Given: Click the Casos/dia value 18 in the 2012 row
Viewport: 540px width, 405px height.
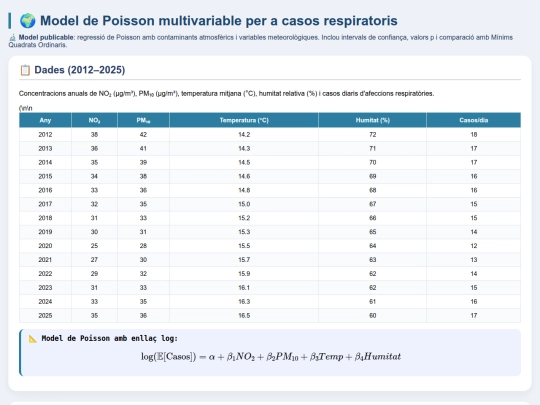Looking at the screenshot, I should point(474,135).
